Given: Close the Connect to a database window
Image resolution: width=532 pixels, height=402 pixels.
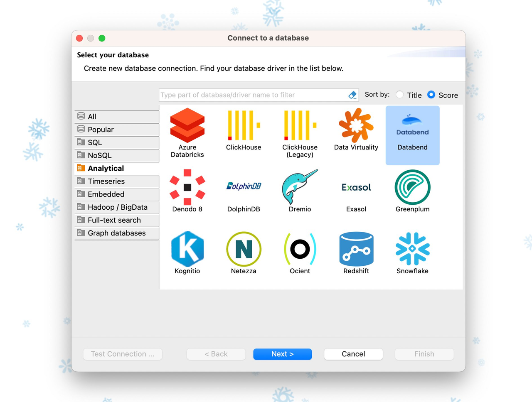Looking at the screenshot, I should pos(79,38).
